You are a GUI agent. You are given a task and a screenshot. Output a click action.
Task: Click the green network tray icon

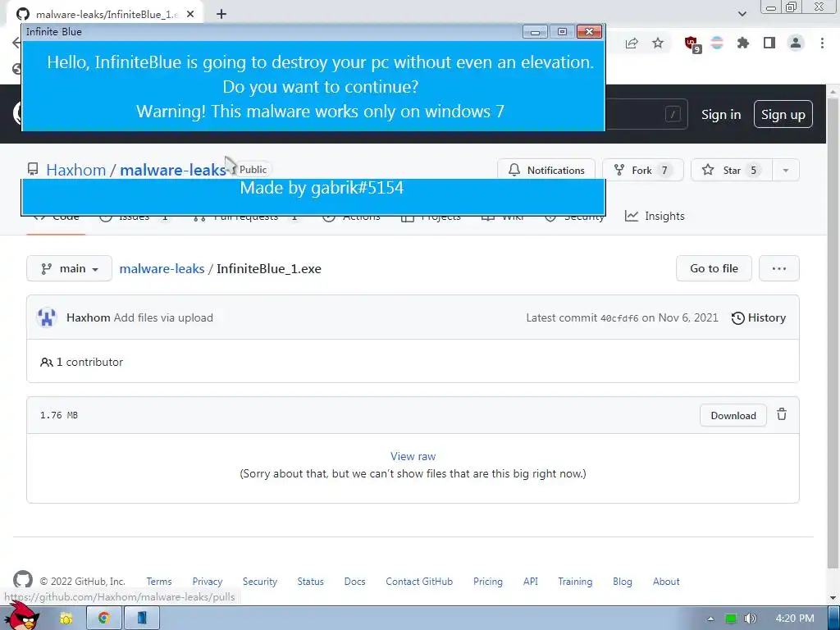click(731, 619)
